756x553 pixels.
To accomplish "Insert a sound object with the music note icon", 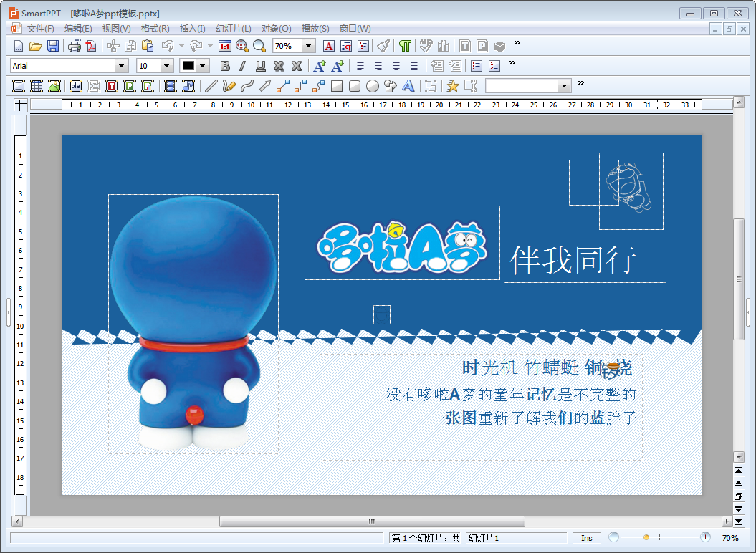I will click(x=188, y=86).
